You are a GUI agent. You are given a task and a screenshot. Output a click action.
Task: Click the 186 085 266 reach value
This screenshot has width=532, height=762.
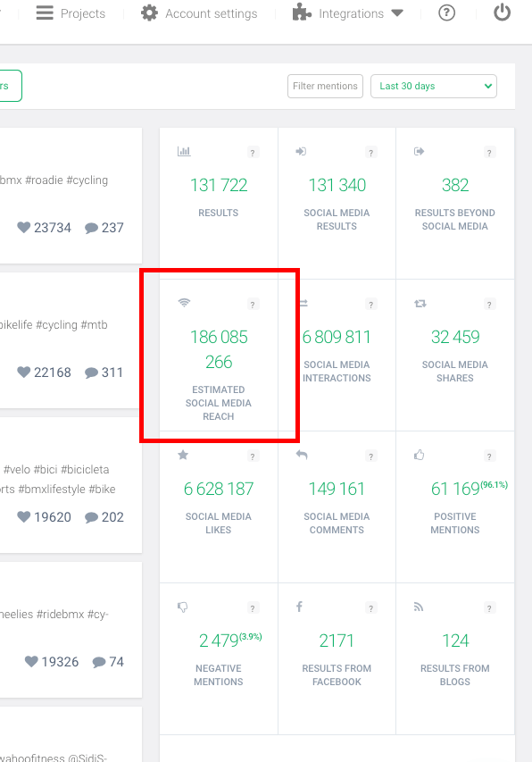point(219,349)
